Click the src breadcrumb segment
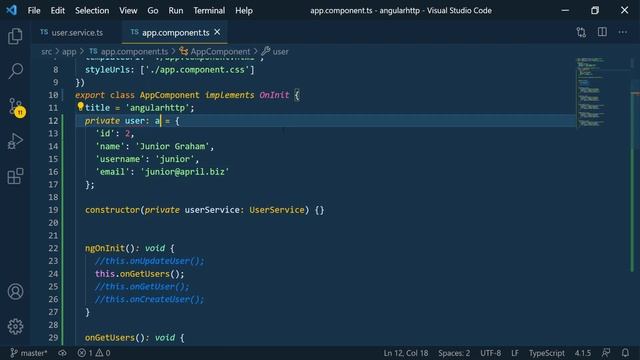 tap(47, 51)
